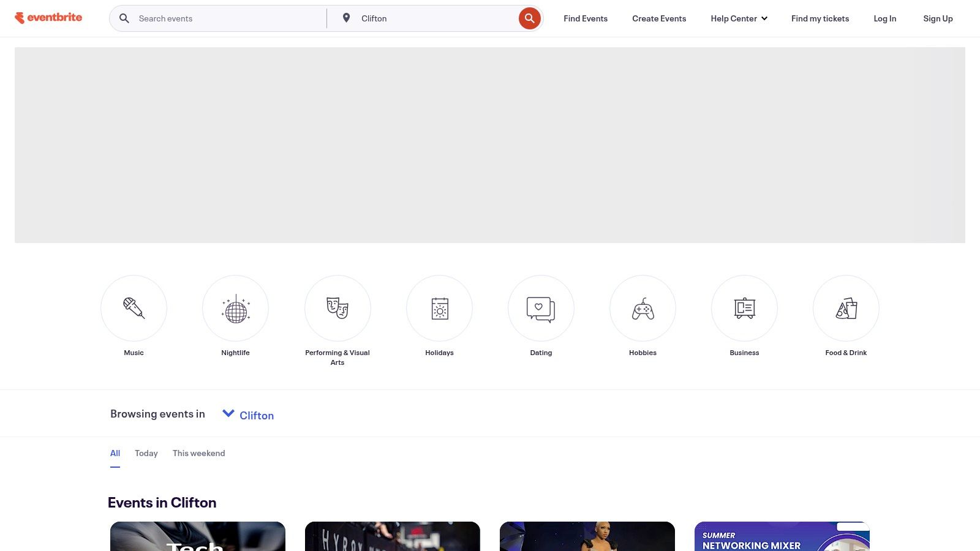Open Create Events link
This screenshot has height=551, width=980.
tap(659, 18)
